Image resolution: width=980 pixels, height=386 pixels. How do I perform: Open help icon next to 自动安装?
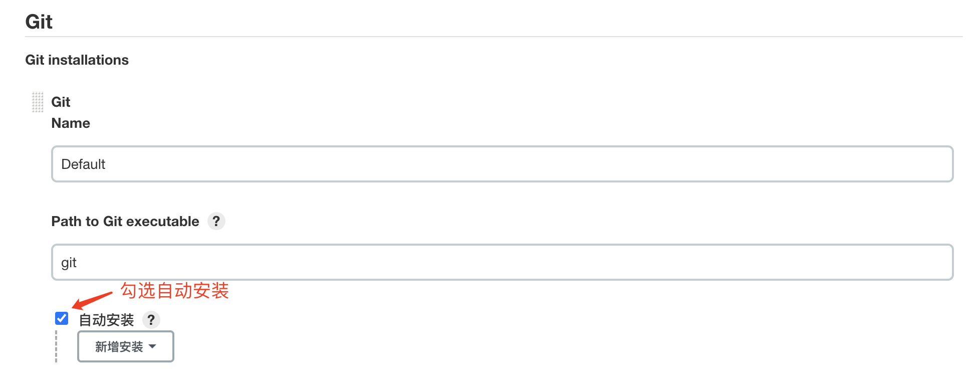(x=151, y=320)
